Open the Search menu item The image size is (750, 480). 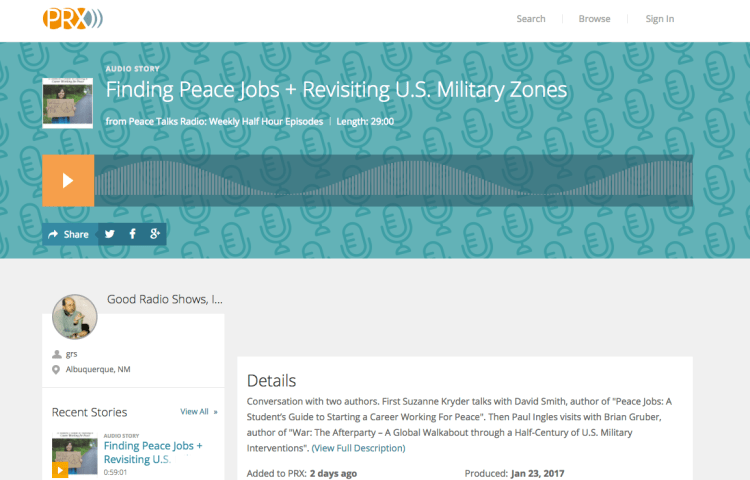pyautogui.click(x=530, y=19)
